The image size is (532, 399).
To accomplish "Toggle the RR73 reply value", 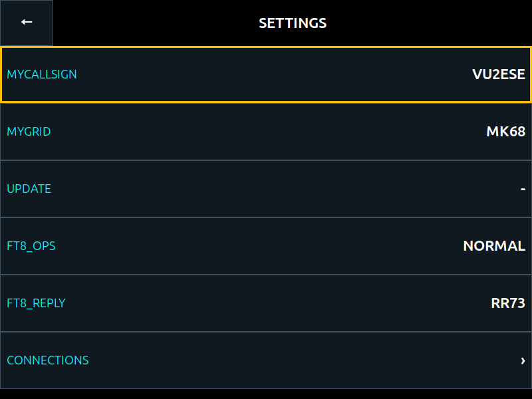I will (508, 303).
